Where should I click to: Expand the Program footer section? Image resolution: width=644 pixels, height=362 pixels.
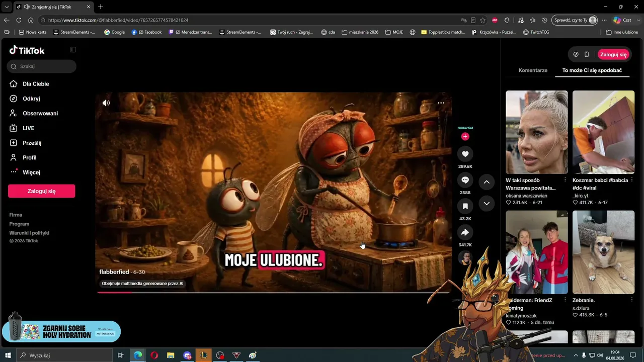click(19, 224)
